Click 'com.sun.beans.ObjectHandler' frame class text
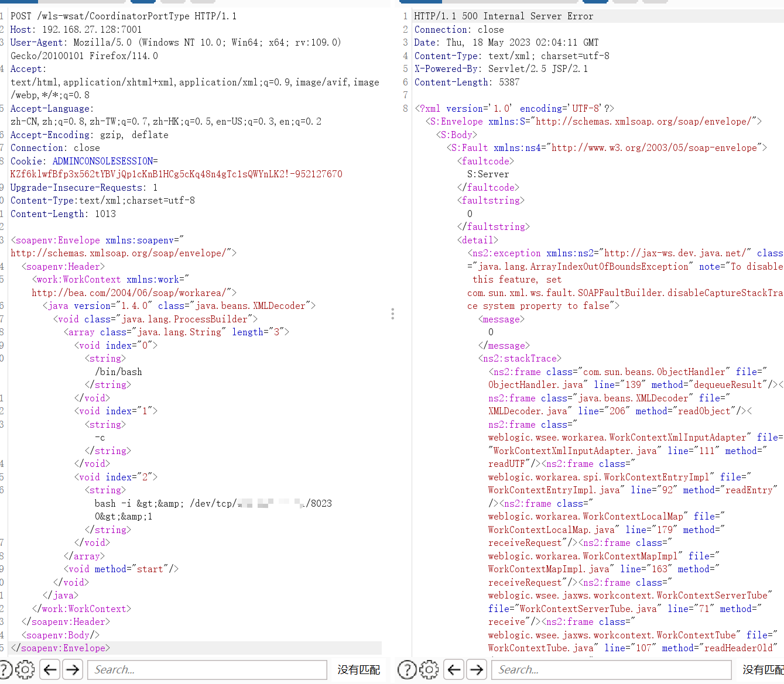Viewport: 784px width, 684px height. coord(654,372)
